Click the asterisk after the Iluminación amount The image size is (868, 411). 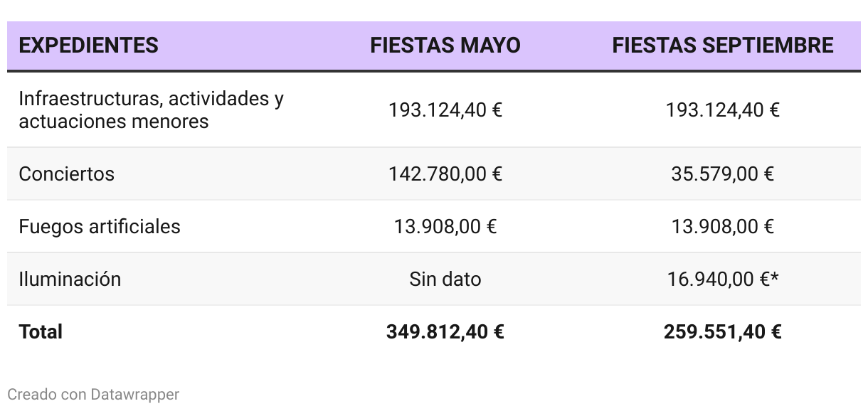(775, 277)
